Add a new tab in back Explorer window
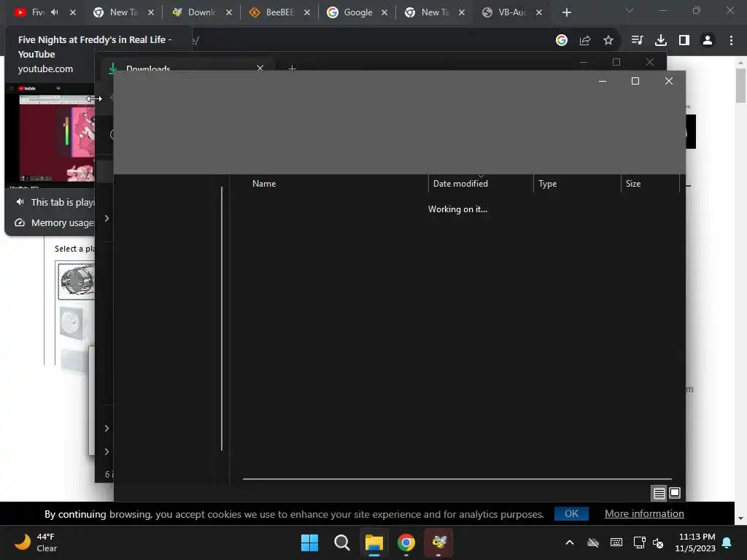The height and width of the screenshot is (560, 747). point(292,69)
